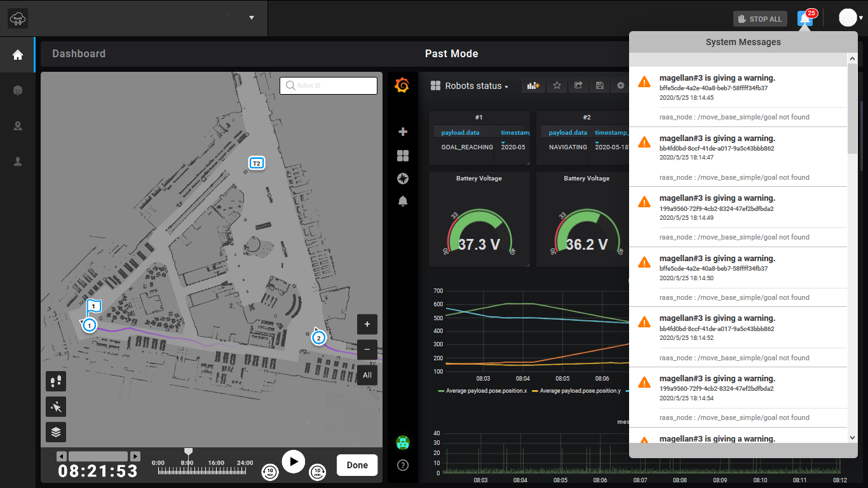The height and width of the screenshot is (488, 868).
Task: Open the home page from the sidebar
Action: coord(18,55)
